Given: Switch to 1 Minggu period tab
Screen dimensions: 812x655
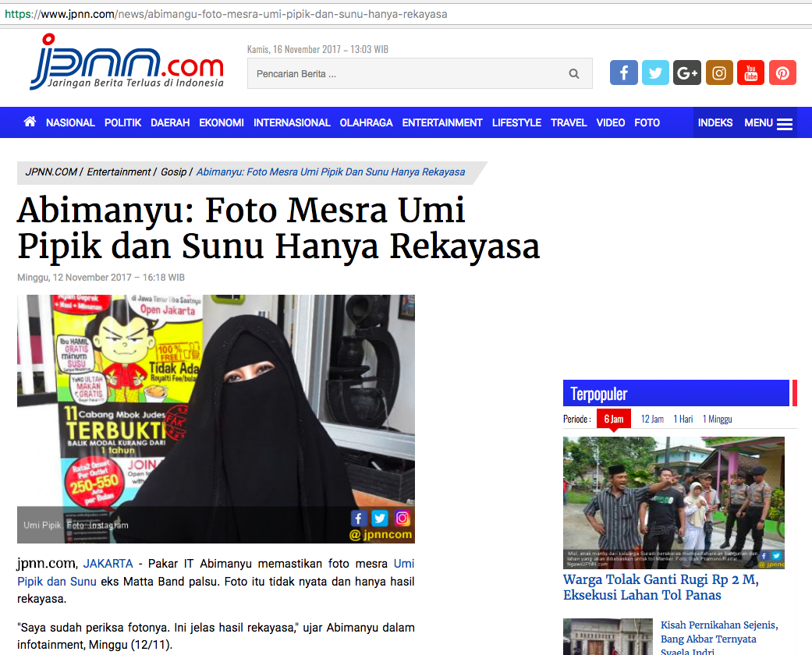Looking at the screenshot, I should 717,419.
